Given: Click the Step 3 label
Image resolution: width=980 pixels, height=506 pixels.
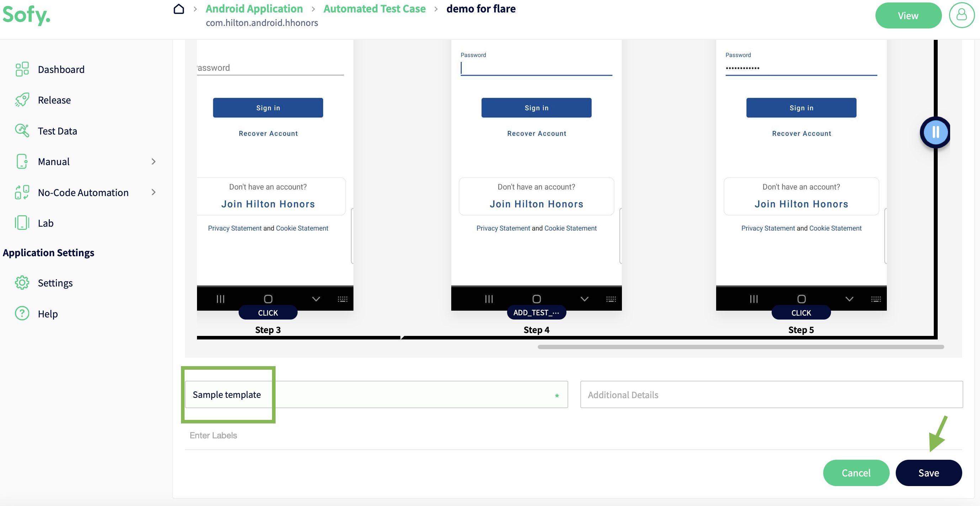Looking at the screenshot, I should 268,330.
